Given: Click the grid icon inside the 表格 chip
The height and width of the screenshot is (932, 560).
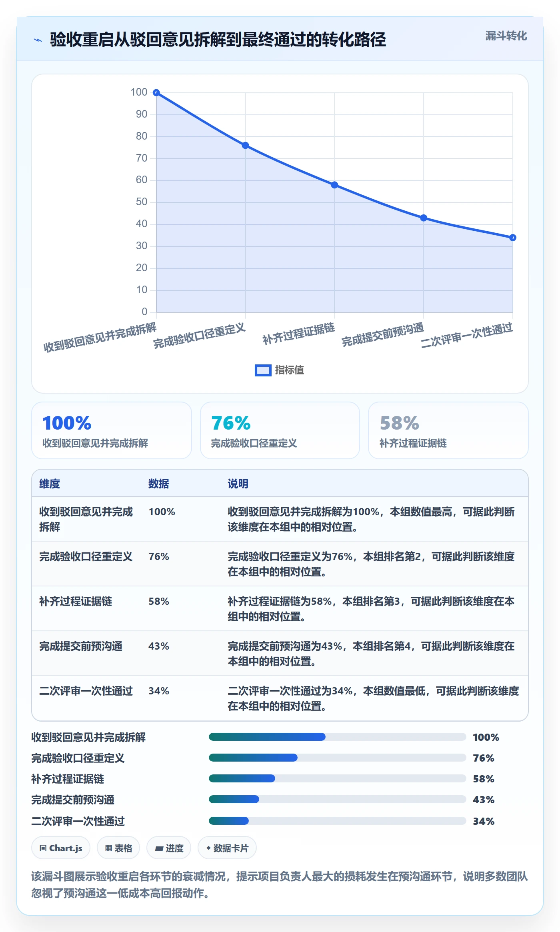Looking at the screenshot, I should [108, 848].
